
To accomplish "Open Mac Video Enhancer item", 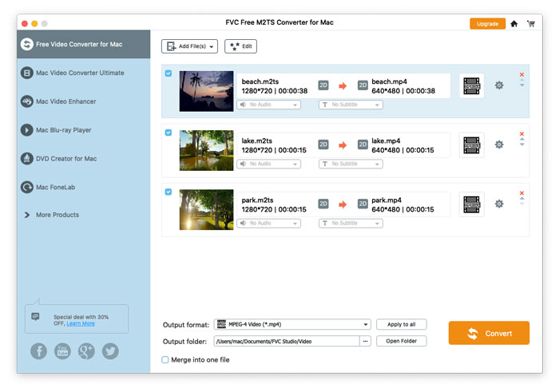I will pos(58,101).
